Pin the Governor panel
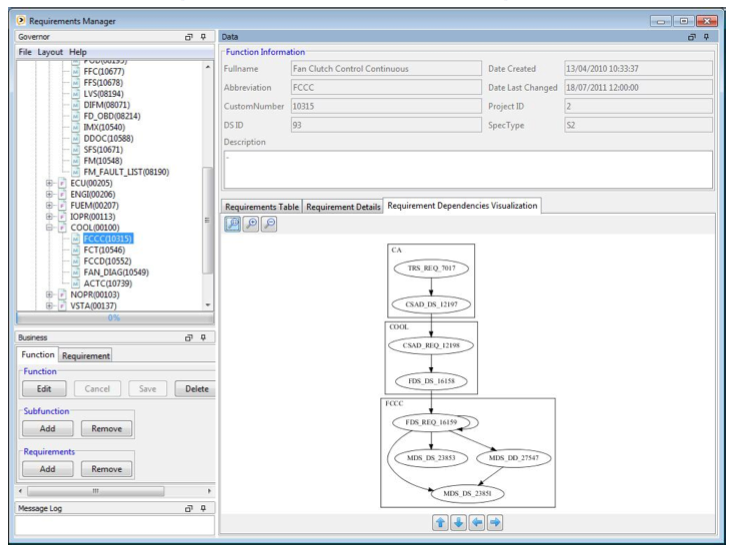734x552 pixels. tap(203, 37)
